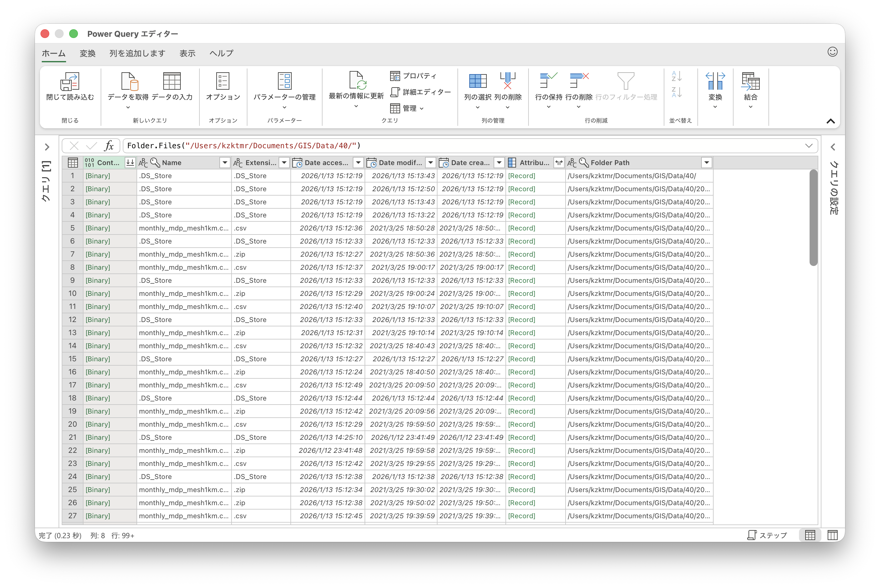Open the 詳細エディター
Screen dimensions: 880x588
[x=420, y=92]
